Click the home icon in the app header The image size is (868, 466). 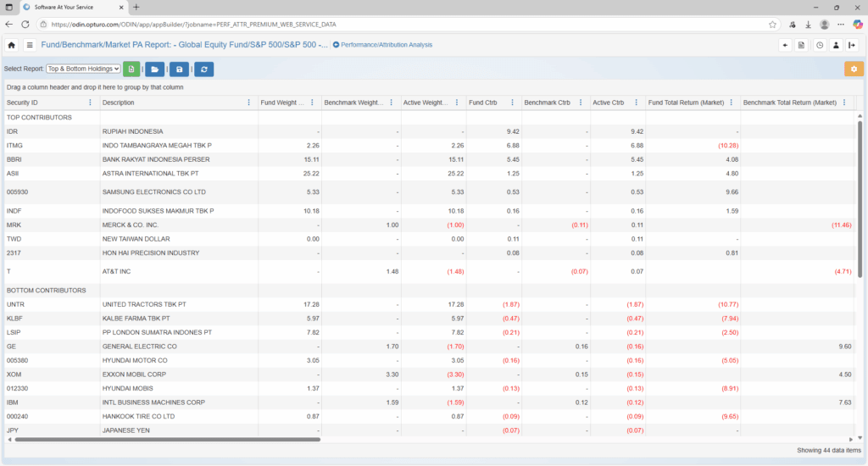tap(12, 45)
